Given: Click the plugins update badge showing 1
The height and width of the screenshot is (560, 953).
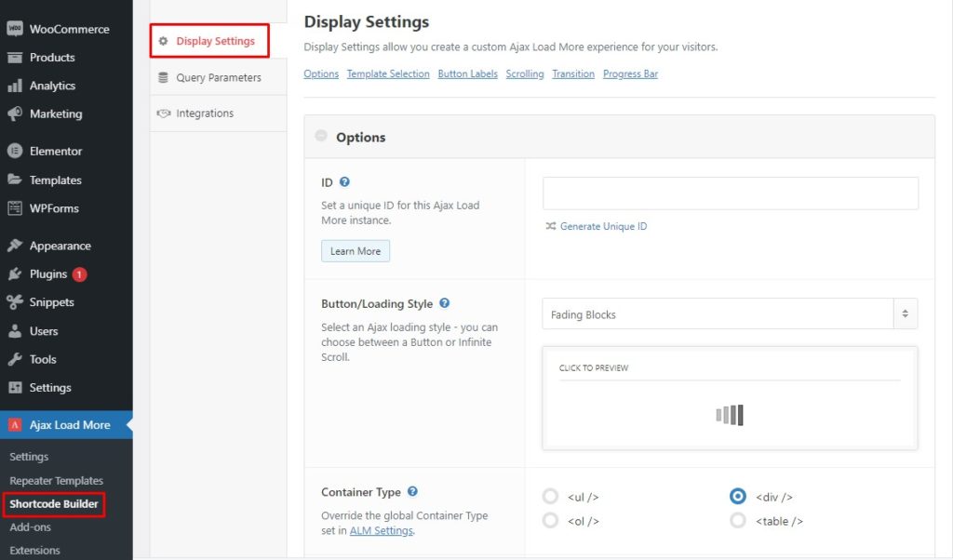Looking at the screenshot, I should (x=79, y=273).
